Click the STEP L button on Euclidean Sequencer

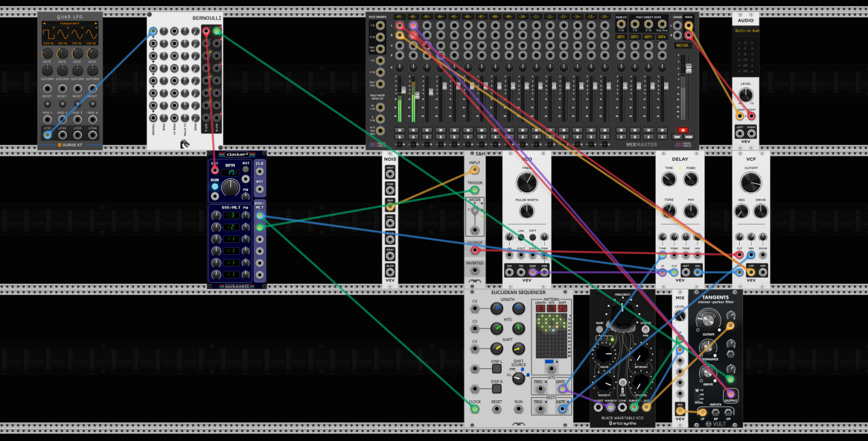(x=496, y=369)
